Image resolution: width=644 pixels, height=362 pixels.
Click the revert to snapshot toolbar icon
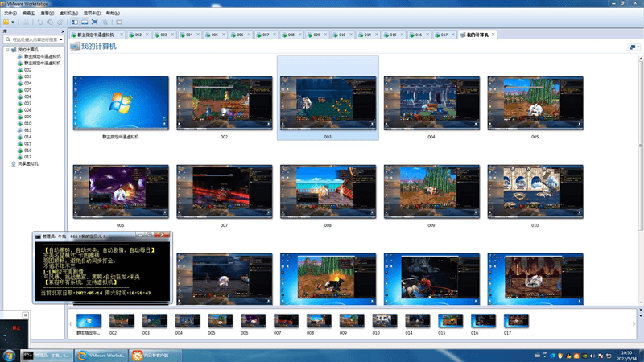50,23
